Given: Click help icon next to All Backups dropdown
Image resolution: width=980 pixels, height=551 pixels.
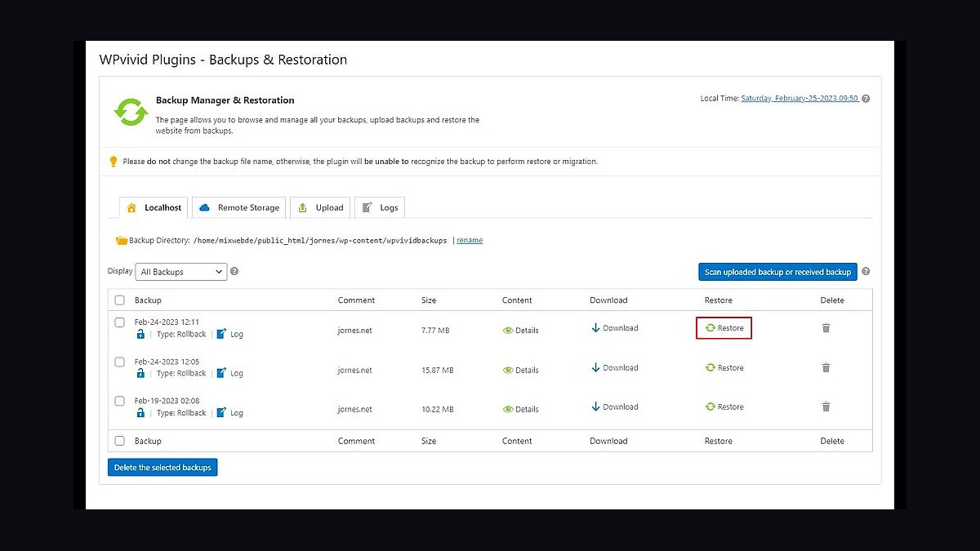Looking at the screenshot, I should [234, 271].
